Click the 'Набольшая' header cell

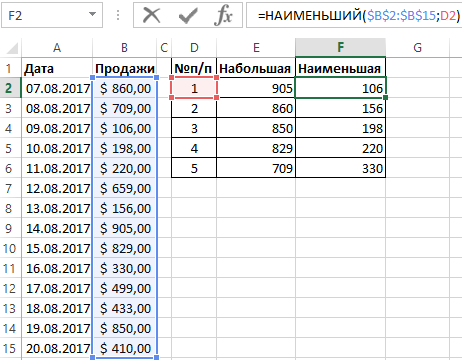[256, 68]
